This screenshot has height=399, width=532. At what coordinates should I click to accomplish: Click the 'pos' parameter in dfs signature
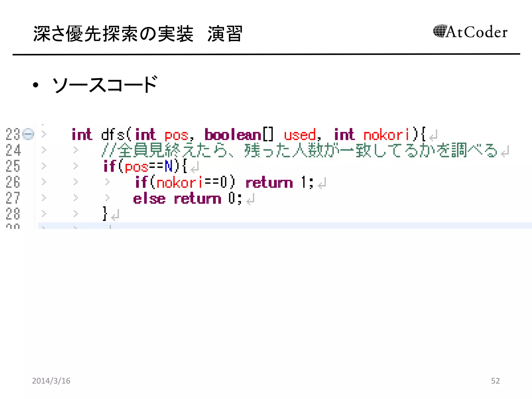tap(176, 136)
